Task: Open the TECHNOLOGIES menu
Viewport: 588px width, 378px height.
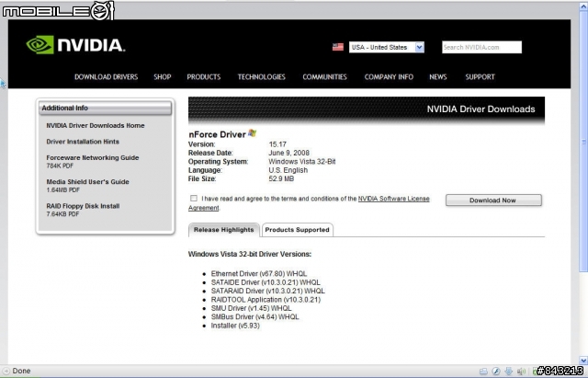Action: (261, 77)
